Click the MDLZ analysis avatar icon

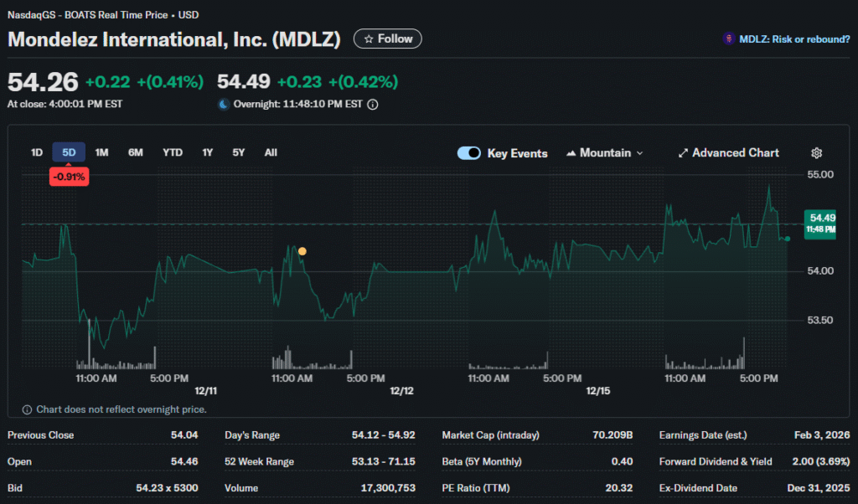(729, 39)
